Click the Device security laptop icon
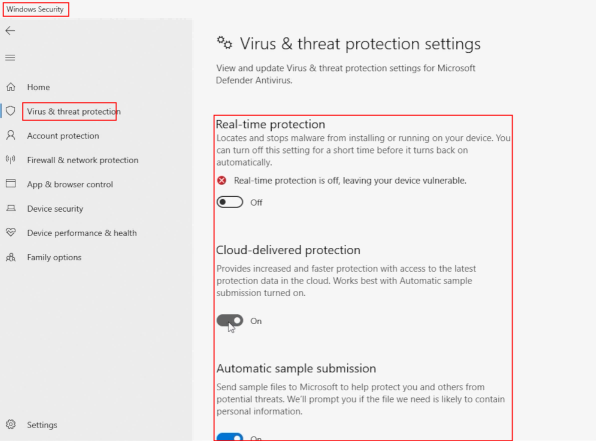Image resolution: width=596 pixels, height=441 pixels. pos(11,208)
